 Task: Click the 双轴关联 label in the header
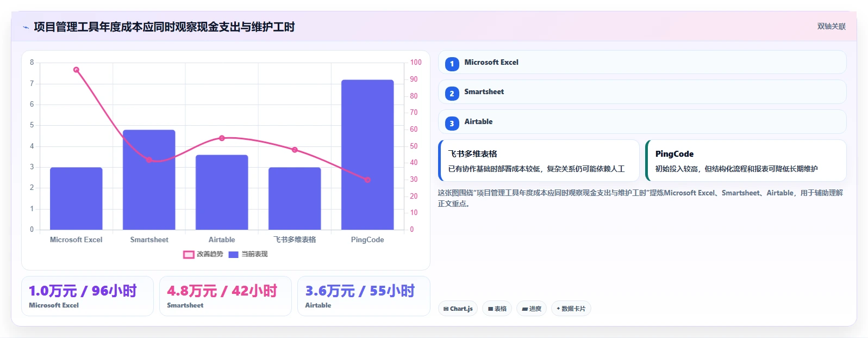coord(831,26)
